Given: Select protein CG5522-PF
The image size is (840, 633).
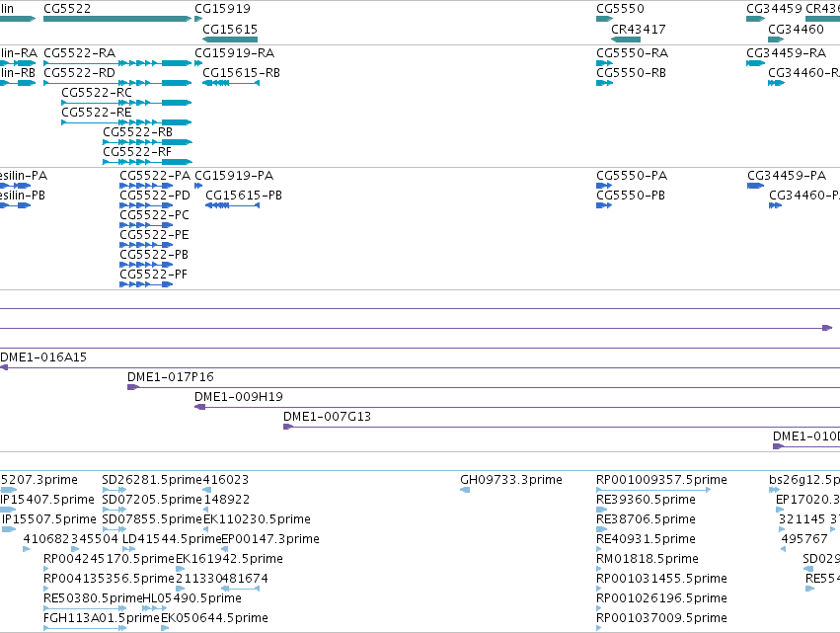Looking at the screenshot, I should [x=146, y=284].
